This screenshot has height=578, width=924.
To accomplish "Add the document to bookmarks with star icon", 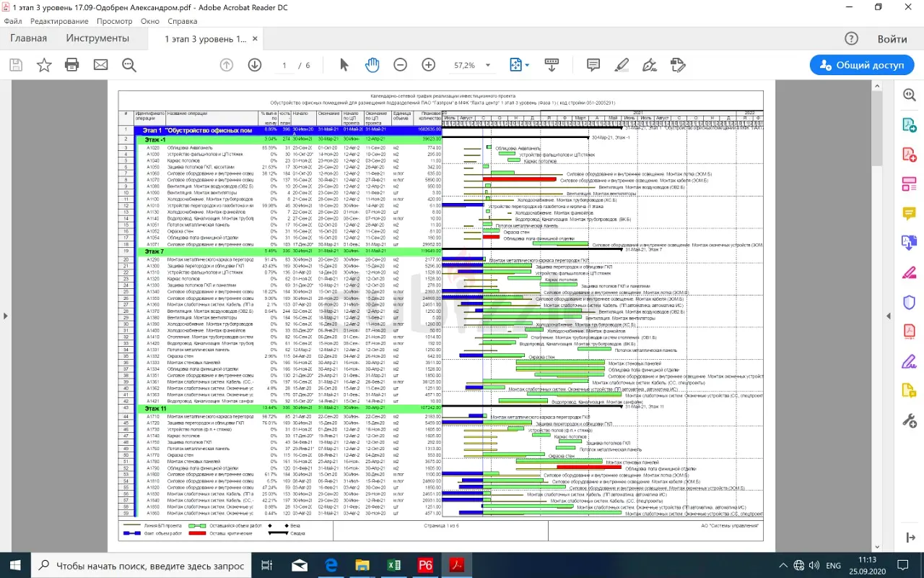I will click(x=44, y=65).
